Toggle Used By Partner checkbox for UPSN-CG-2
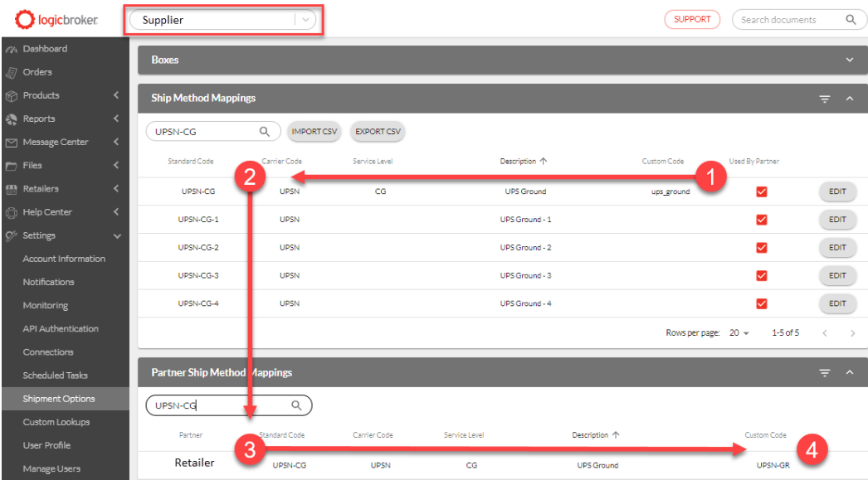Viewport: 868px width, 480px height. click(761, 247)
